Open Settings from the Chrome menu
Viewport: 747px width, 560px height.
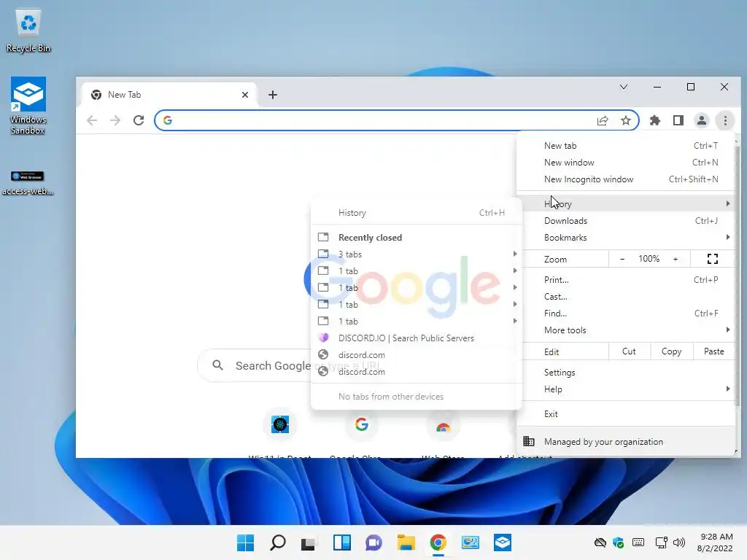pyautogui.click(x=626, y=373)
